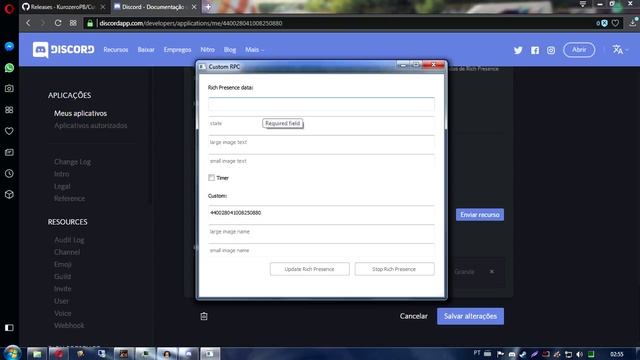This screenshot has height=360, width=640.
Task: Open Discord's Twitter page icon
Action: [x=518, y=50]
